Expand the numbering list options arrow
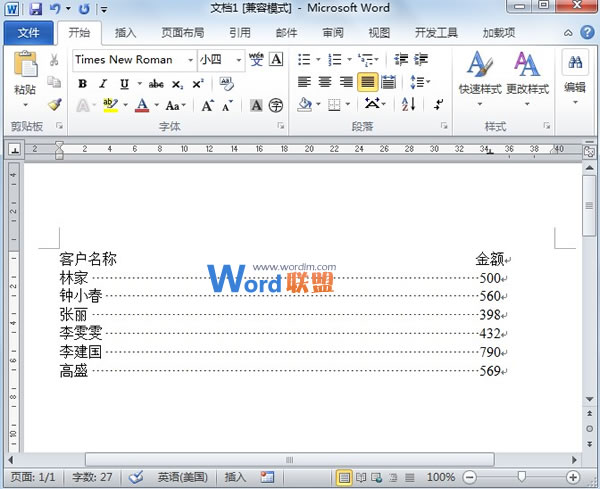 [349, 60]
